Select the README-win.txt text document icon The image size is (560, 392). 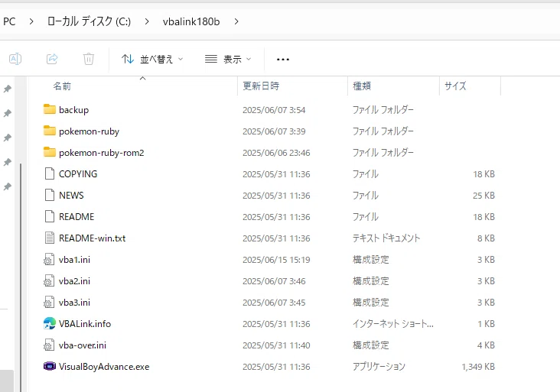[x=49, y=238]
